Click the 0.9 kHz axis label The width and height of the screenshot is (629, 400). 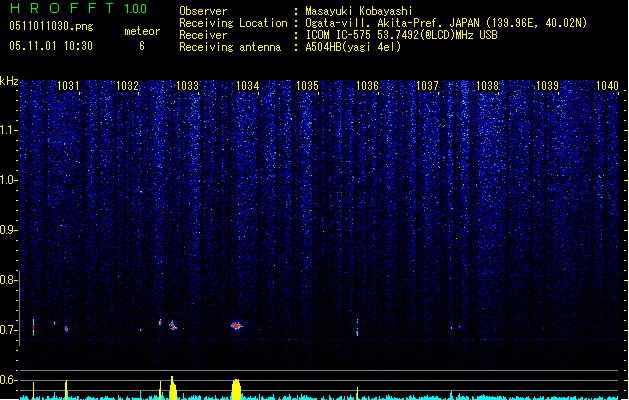9,230
